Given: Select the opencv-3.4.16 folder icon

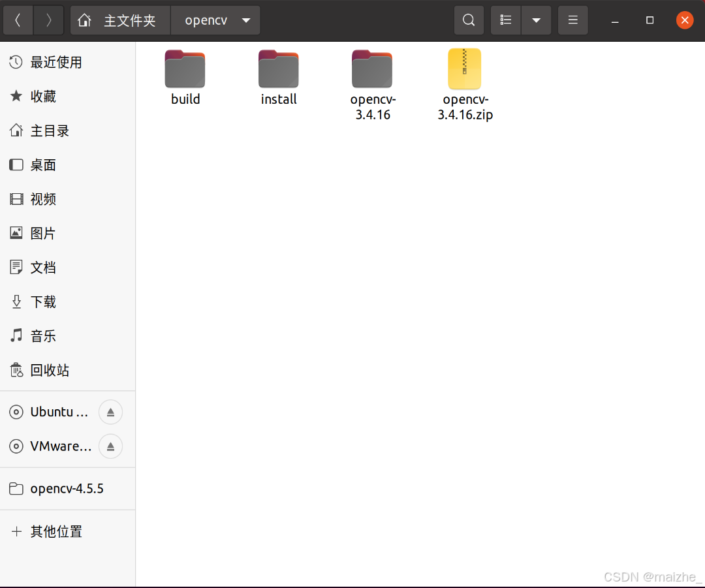Looking at the screenshot, I should [x=372, y=69].
